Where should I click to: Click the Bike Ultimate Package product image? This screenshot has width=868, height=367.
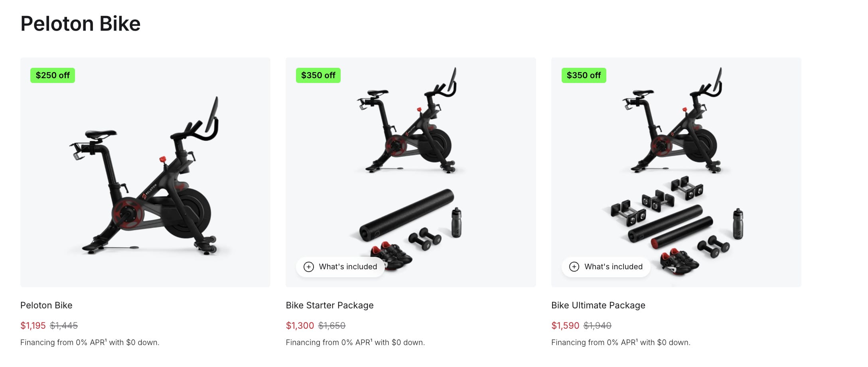[676, 160]
